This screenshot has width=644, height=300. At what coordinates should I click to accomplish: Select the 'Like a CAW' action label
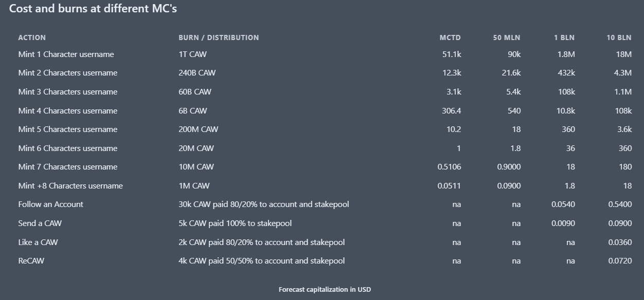(x=38, y=242)
